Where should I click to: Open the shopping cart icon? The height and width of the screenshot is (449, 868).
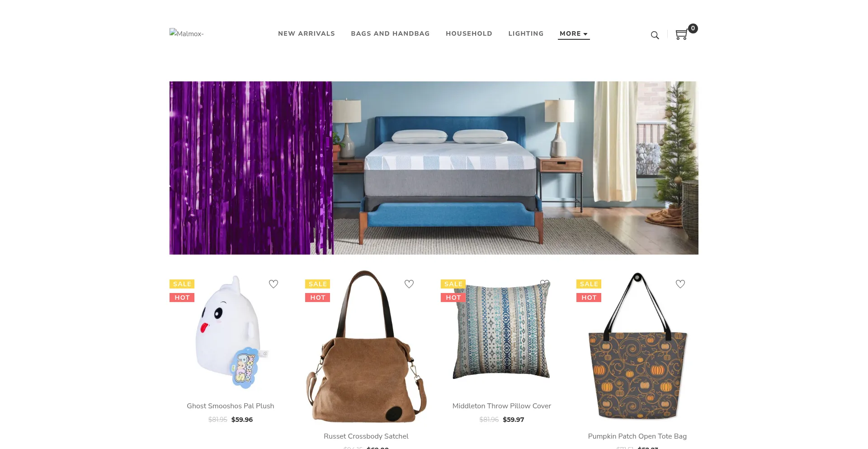click(681, 35)
